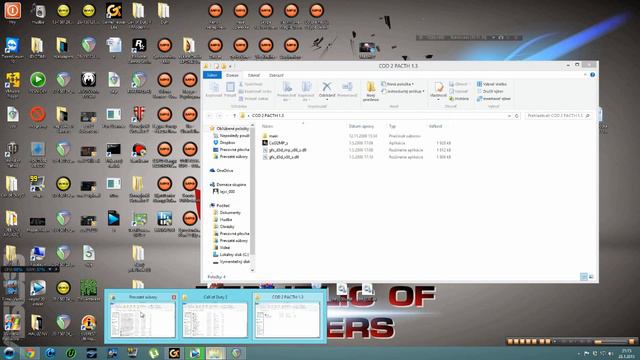640x360 pixels.
Task: Click the Vlastnosti (properties) icon
Action: 438,87
